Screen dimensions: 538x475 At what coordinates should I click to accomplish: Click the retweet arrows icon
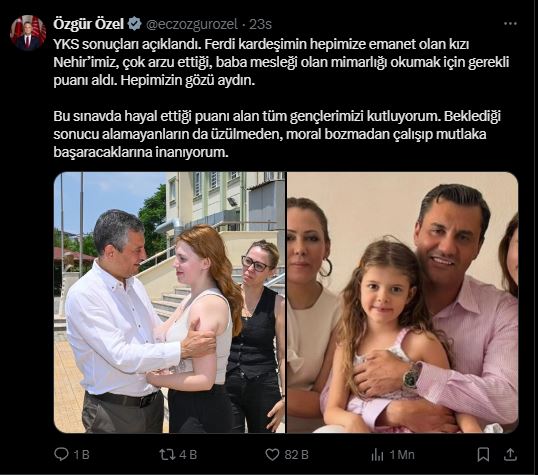point(167,455)
